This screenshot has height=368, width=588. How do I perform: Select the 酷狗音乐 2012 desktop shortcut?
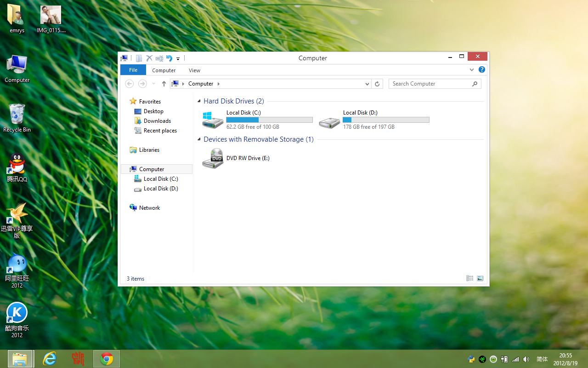(17, 320)
